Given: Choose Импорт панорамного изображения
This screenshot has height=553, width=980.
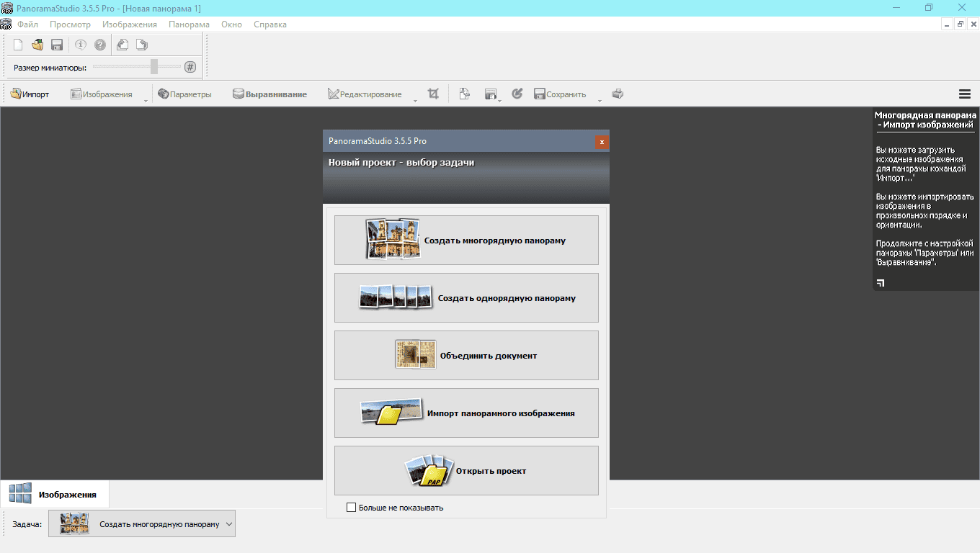Looking at the screenshot, I should click(466, 413).
